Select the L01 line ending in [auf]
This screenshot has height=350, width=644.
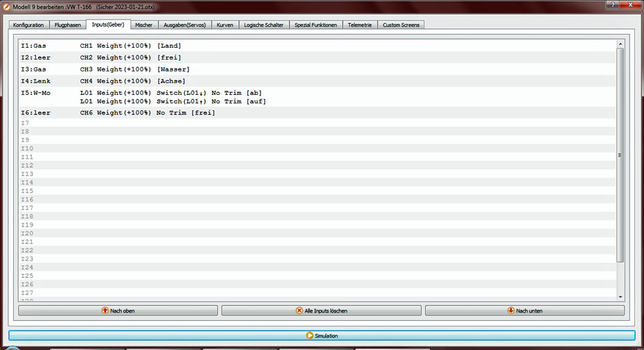click(x=173, y=101)
